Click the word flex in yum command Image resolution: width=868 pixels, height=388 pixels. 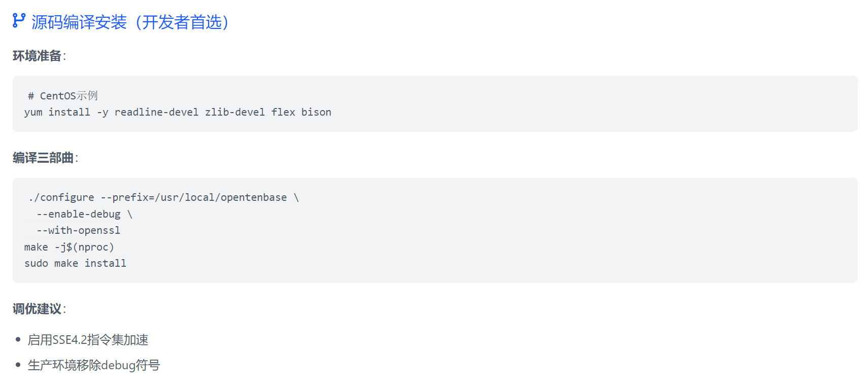(283, 112)
